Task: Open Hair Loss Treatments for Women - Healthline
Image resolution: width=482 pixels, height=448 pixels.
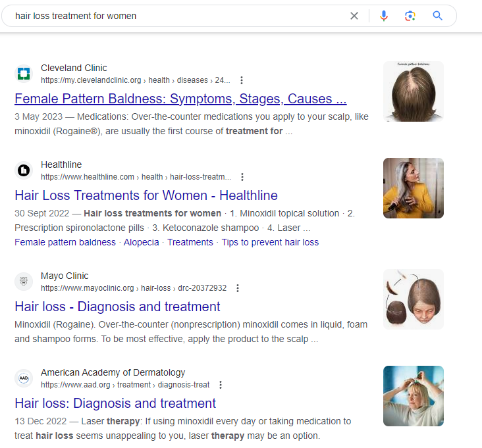Action: (146, 195)
